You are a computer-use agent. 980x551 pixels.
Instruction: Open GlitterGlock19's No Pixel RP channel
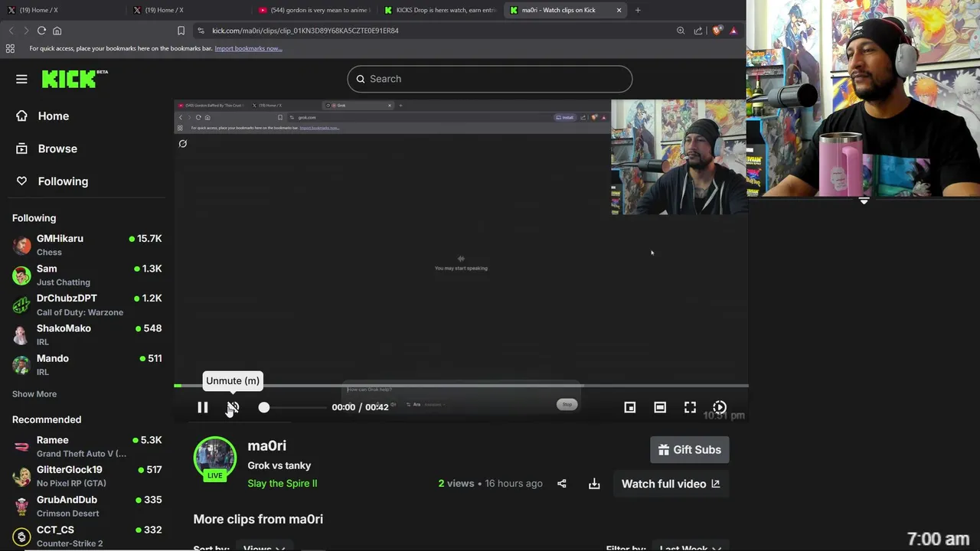pyautogui.click(x=86, y=476)
